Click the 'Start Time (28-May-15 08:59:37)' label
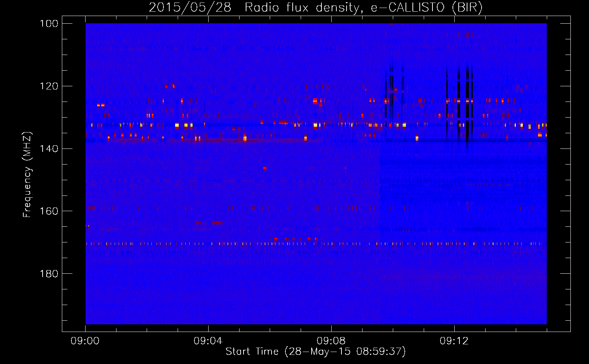The width and height of the screenshot is (589, 364). pos(316,352)
